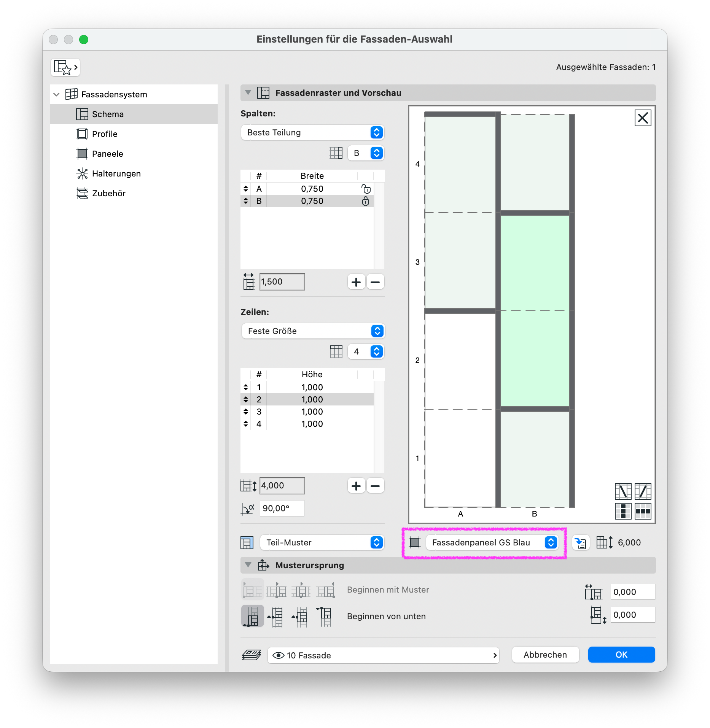
Task: Open the Beste Teilung columns dropdown
Action: (312, 132)
